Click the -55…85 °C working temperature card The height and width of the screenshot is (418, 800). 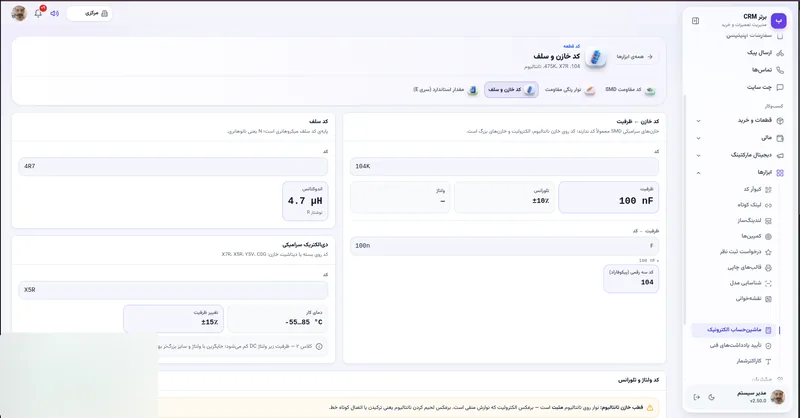point(278,318)
